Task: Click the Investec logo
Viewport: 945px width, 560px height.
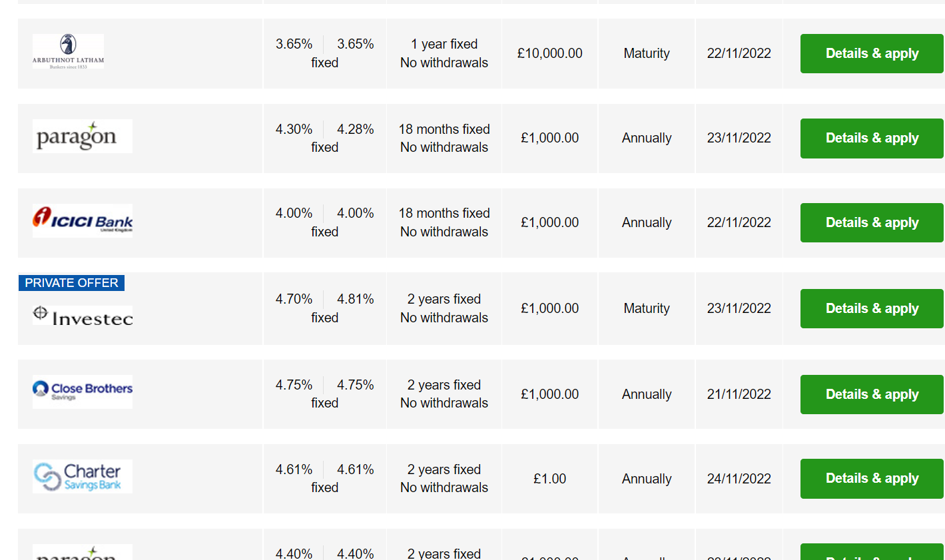Action: click(83, 316)
